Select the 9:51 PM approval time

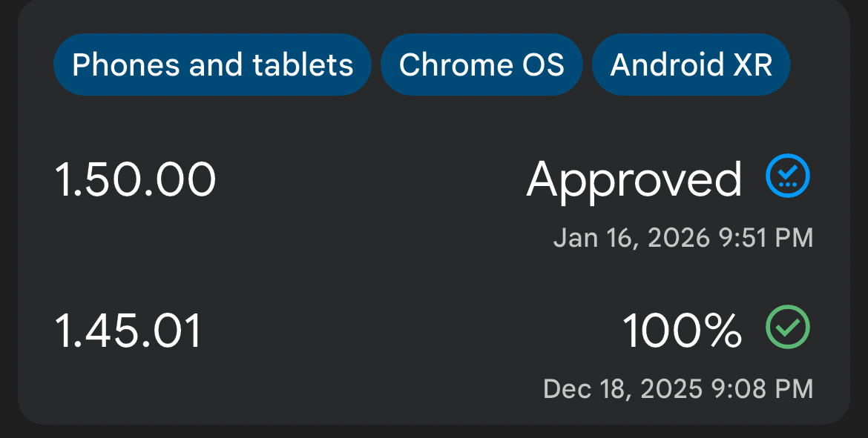click(x=766, y=238)
